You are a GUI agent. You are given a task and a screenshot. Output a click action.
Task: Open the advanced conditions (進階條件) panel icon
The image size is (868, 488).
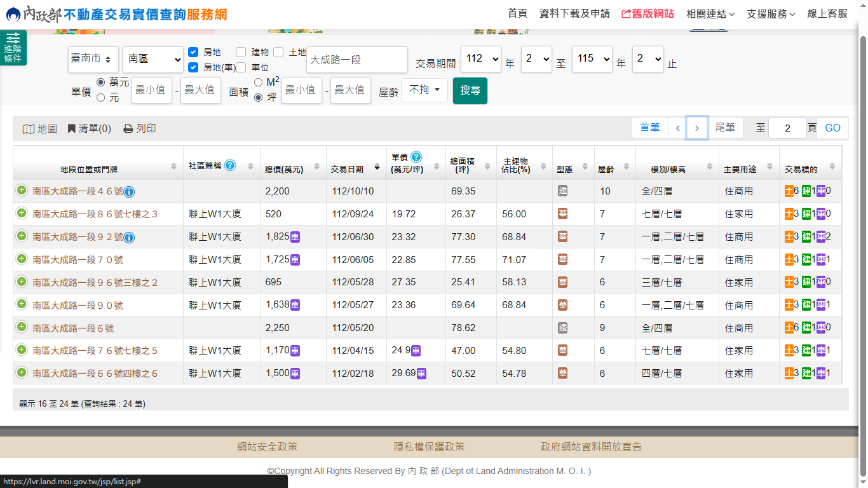[x=13, y=48]
